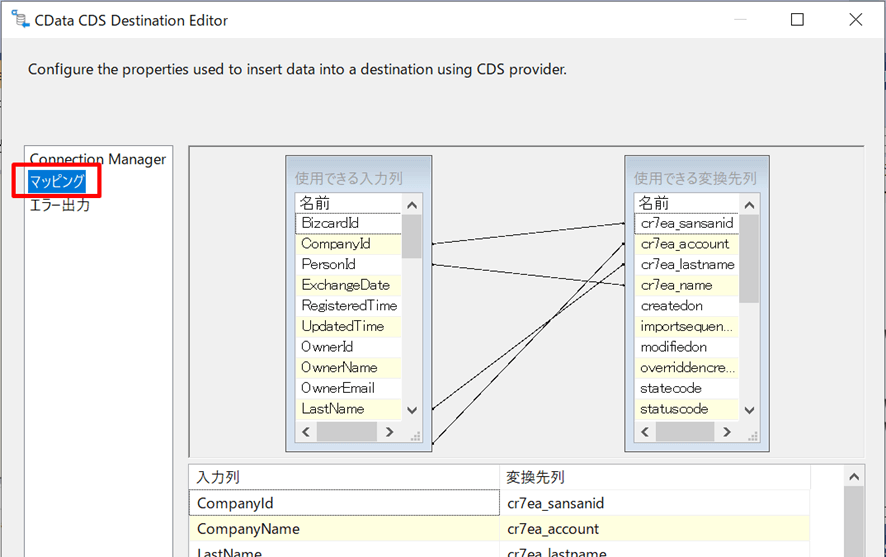Click input list scroll down arrow
Image resolution: width=886 pixels, height=557 pixels.
(x=412, y=410)
